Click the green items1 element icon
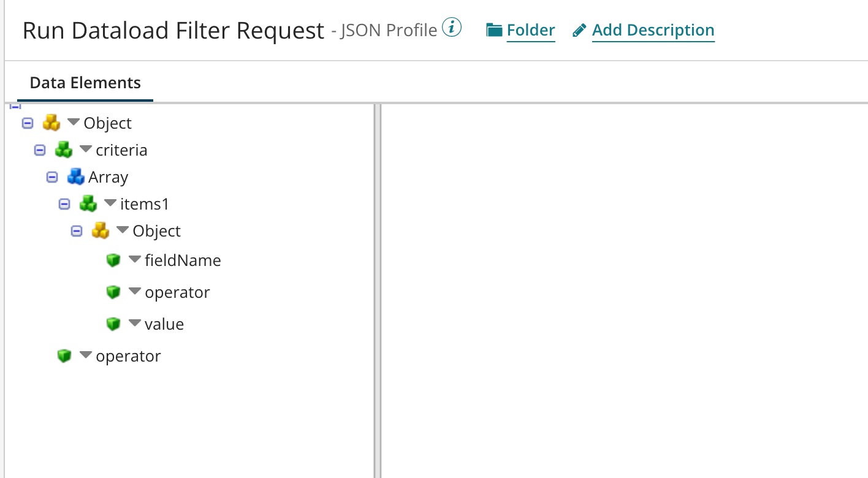868x478 pixels. [x=88, y=204]
